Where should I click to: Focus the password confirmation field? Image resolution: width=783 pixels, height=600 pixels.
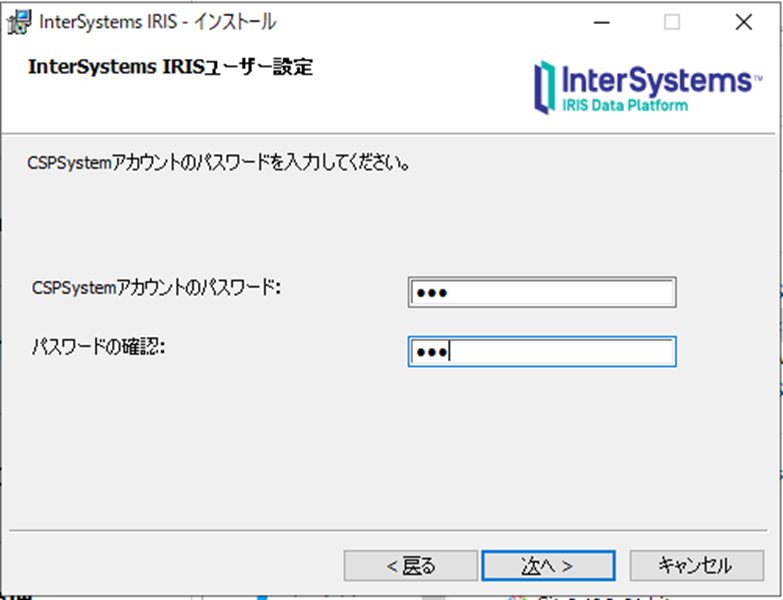[542, 351]
